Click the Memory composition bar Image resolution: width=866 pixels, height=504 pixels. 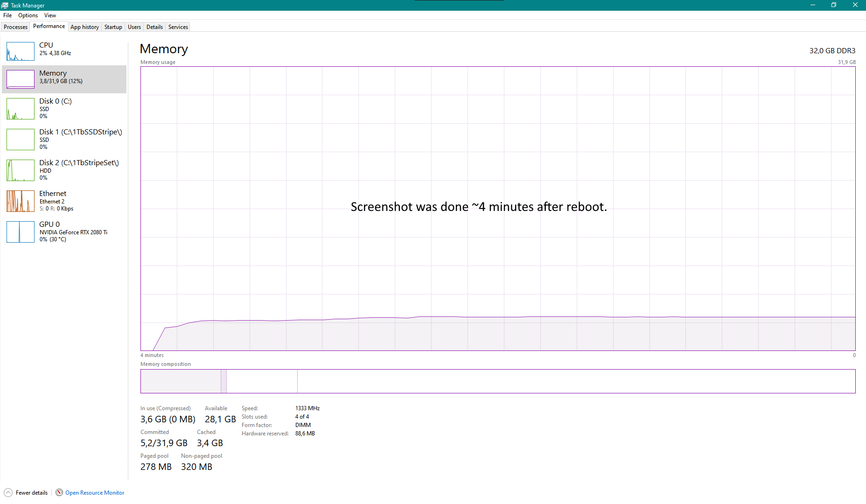(x=498, y=381)
